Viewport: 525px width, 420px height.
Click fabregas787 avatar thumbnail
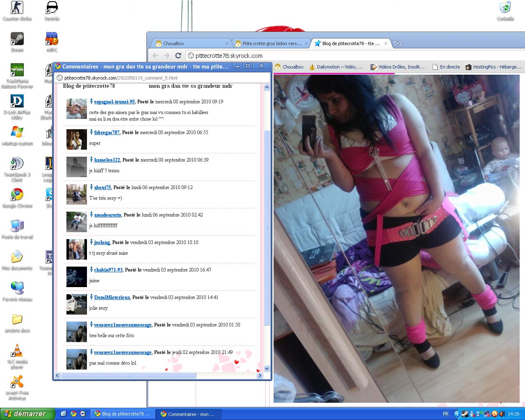(x=76, y=139)
